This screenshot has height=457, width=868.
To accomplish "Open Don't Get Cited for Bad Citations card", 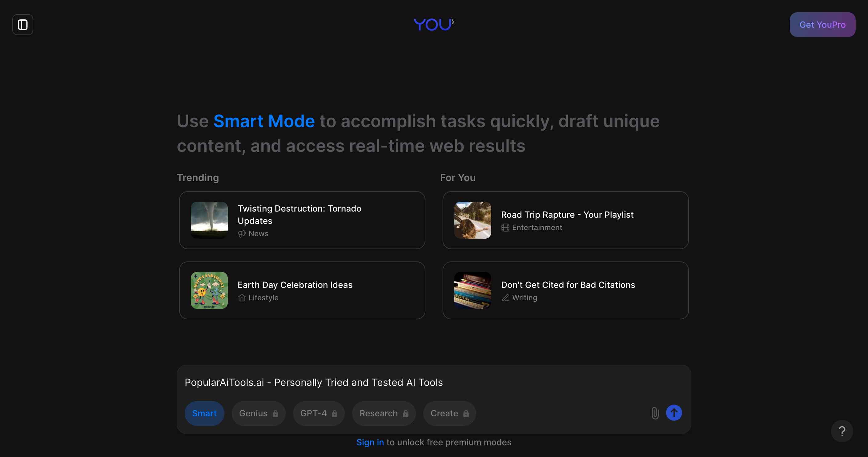I will coord(565,290).
